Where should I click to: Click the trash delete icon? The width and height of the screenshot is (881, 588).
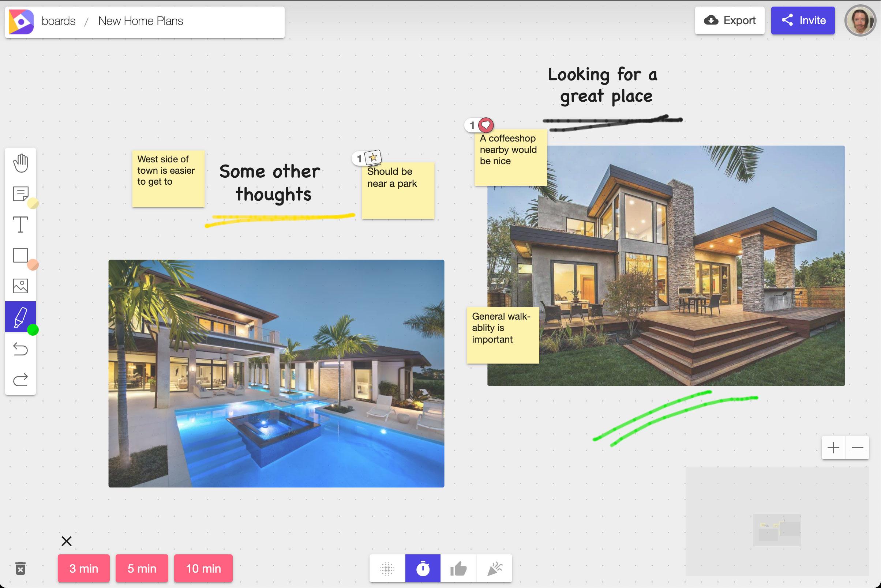click(20, 569)
